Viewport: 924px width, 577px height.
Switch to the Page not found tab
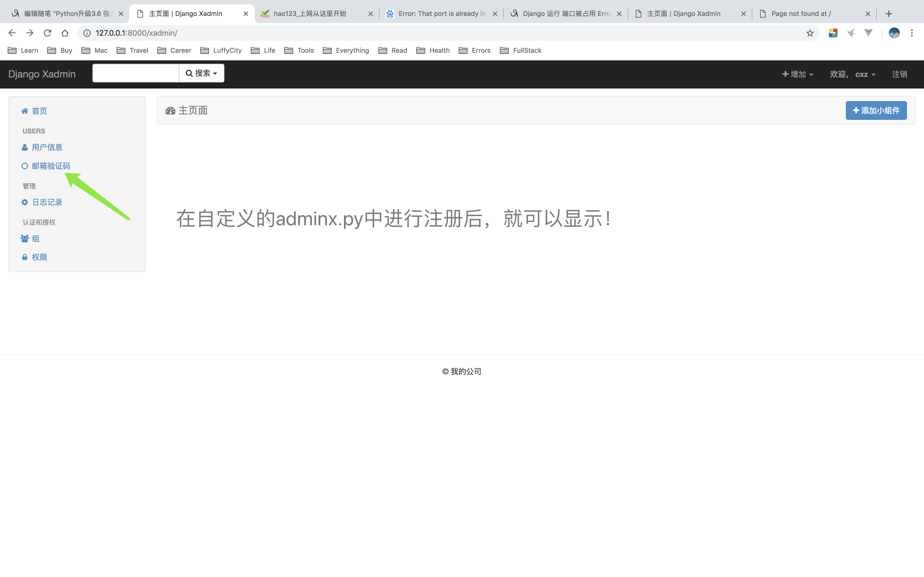point(801,14)
